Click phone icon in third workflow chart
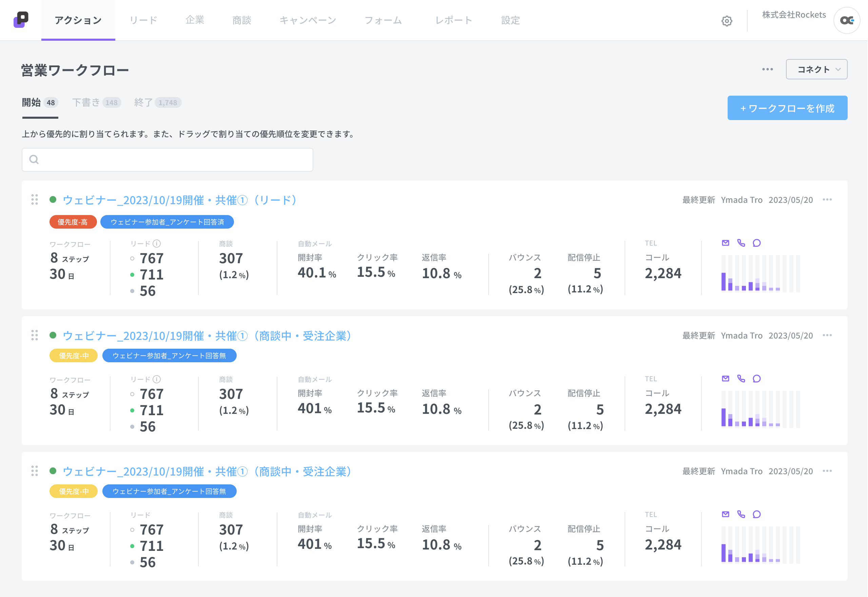 point(742,515)
